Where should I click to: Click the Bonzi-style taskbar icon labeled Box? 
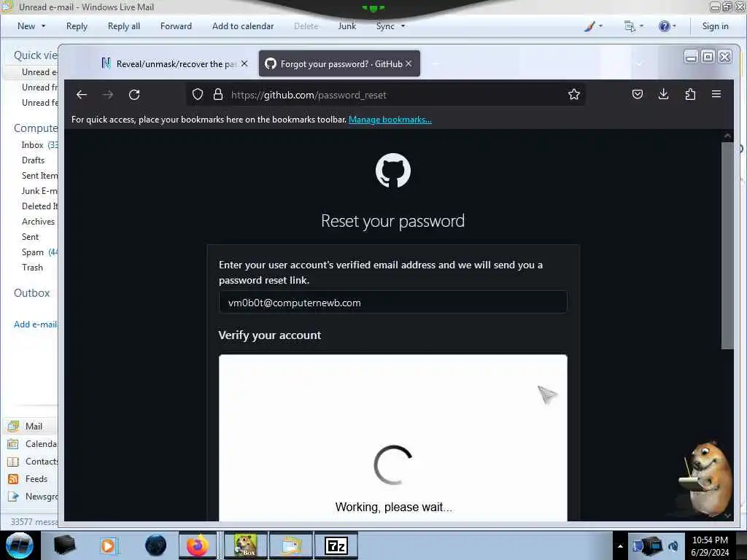[x=245, y=545]
